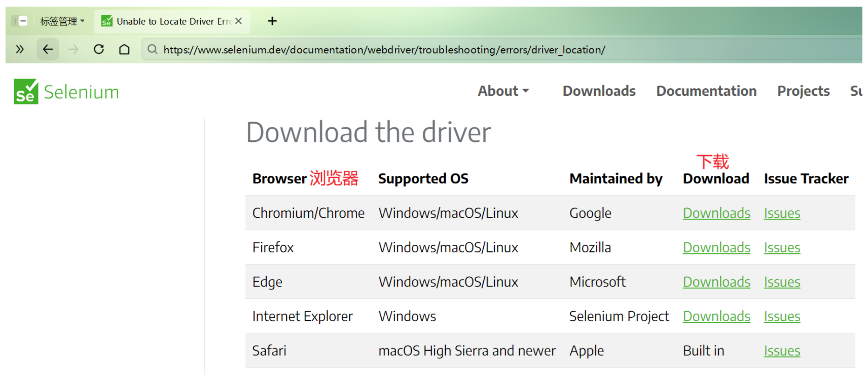This screenshot has height=375, width=868.
Task: Click the Selenium Project maintainer cell
Action: pyautogui.click(x=619, y=317)
